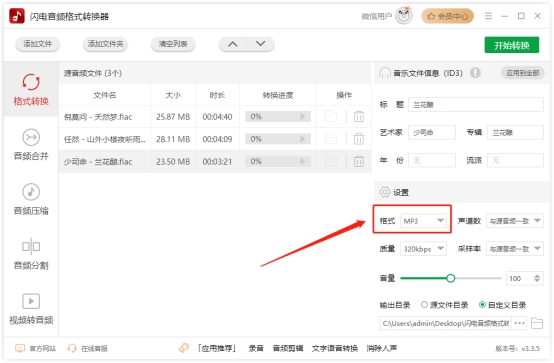Open the 会员中心 button
Image resolution: width=554 pixels, height=363 pixels.
click(x=447, y=16)
